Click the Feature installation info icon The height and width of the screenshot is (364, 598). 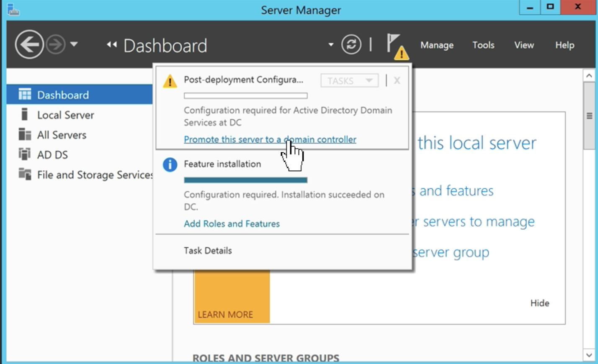[x=170, y=164]
